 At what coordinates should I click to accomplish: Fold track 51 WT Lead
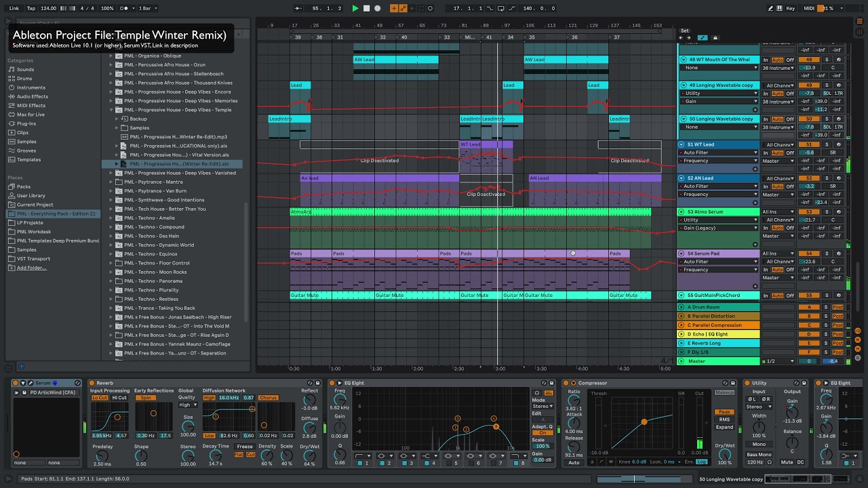click(682, 144)
